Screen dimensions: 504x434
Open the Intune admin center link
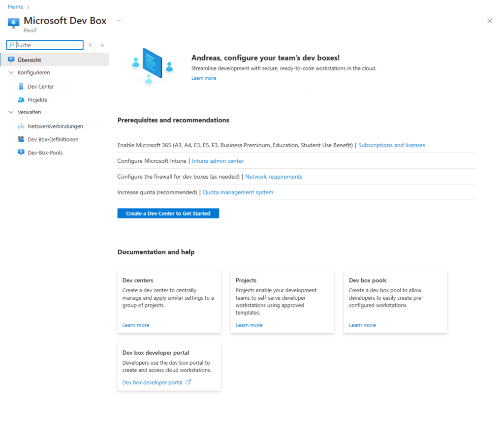pyautogui.click(x=218, y=160)
